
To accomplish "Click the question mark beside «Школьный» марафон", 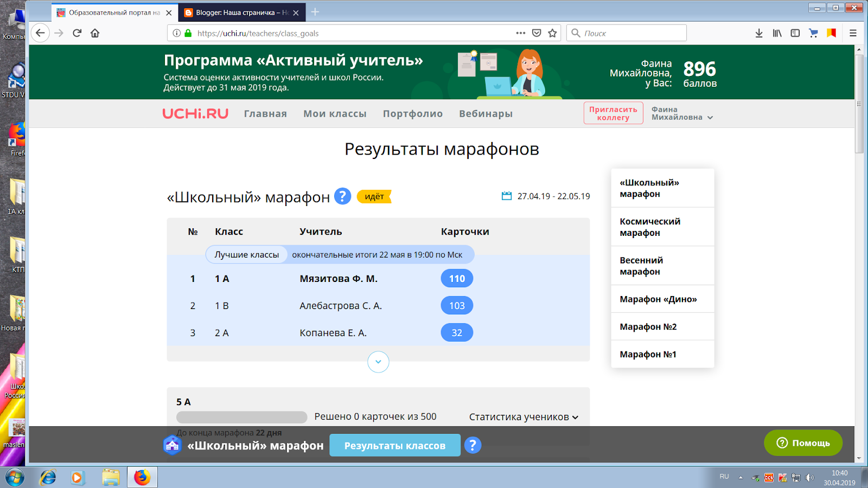I will [x=341, y=197].
